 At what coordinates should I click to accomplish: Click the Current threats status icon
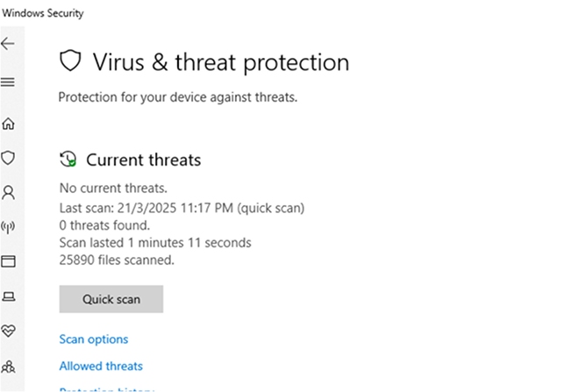tap(68, 160)
